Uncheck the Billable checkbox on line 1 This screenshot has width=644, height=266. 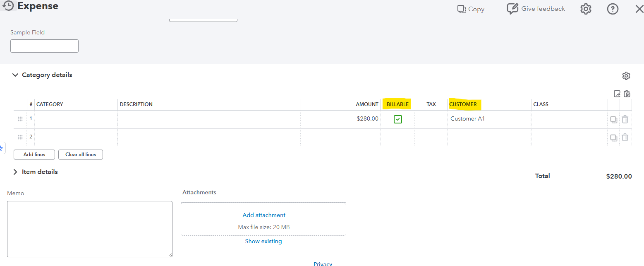[x=398, y=119]
